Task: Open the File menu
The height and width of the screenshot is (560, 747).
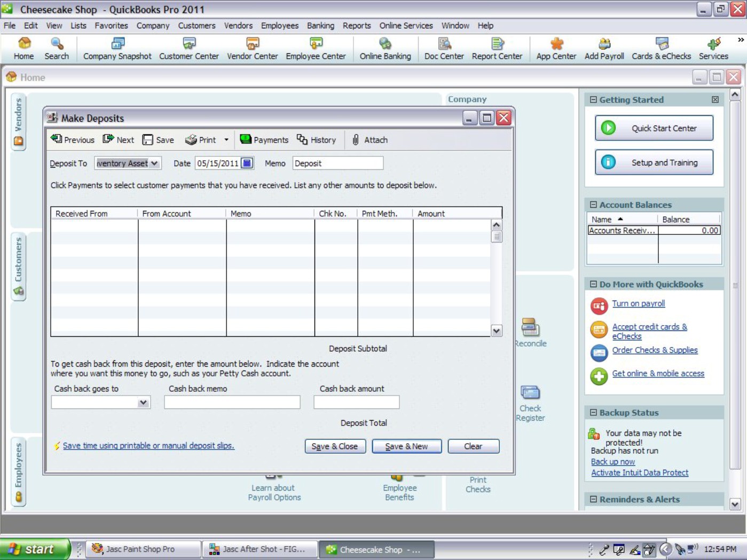Action: point(10,26)
